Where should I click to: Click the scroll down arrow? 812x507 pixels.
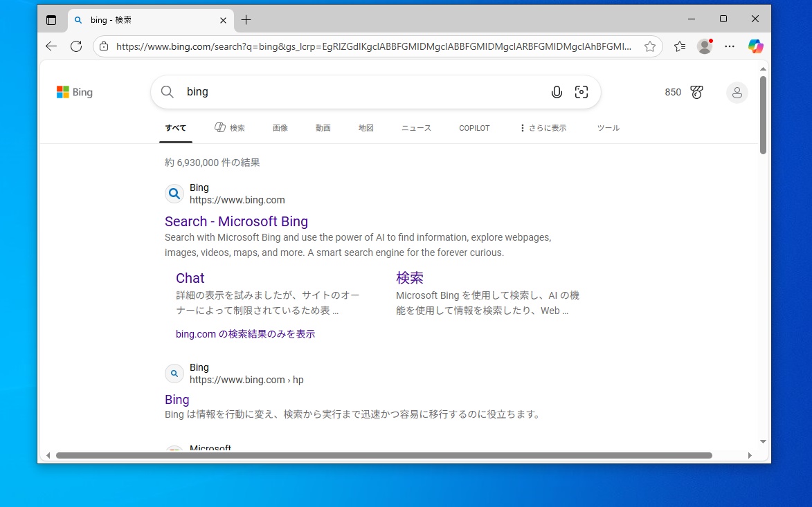(763, 441)
